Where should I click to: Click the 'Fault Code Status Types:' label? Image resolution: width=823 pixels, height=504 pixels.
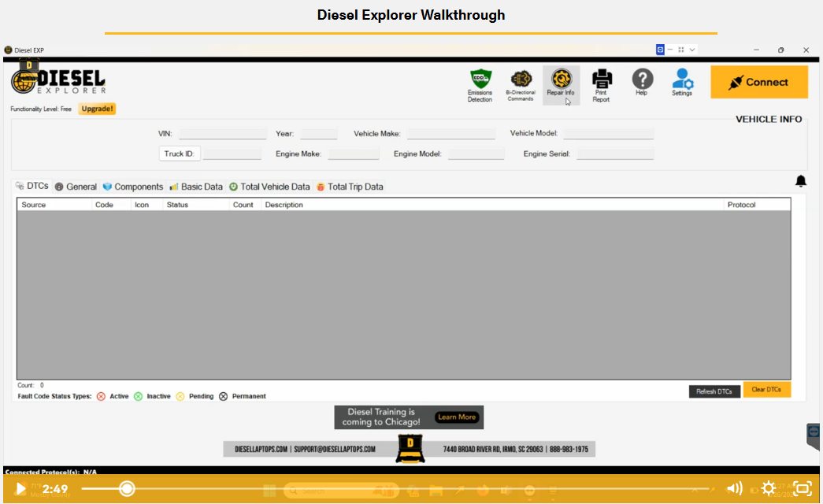click(54, 396)
